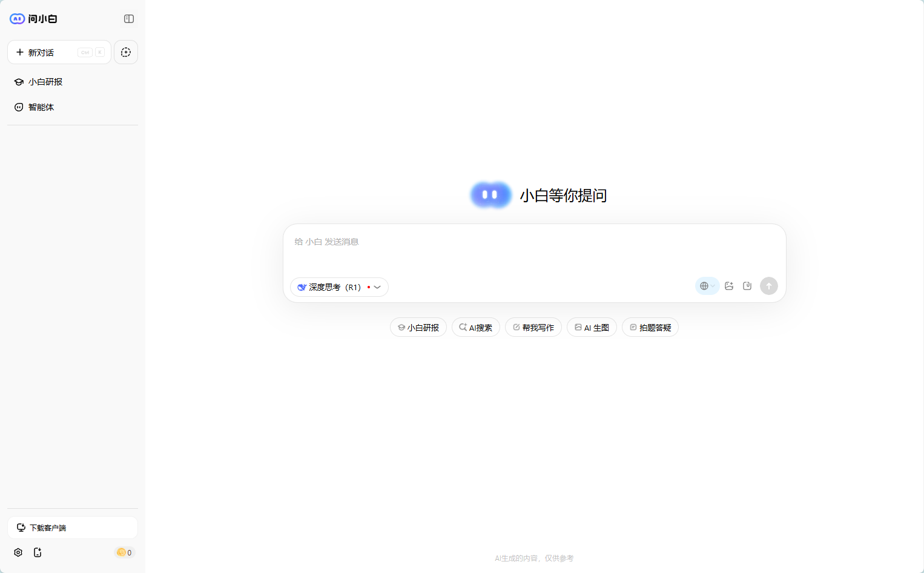Click the 下载客户端 button
This screenshot has height=573, width=924.
click(73, 528)
